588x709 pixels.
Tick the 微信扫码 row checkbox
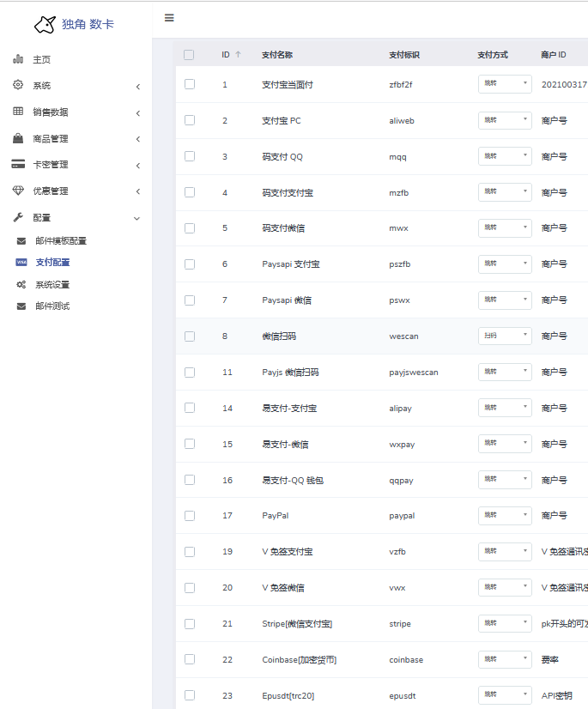click(190, 336)
